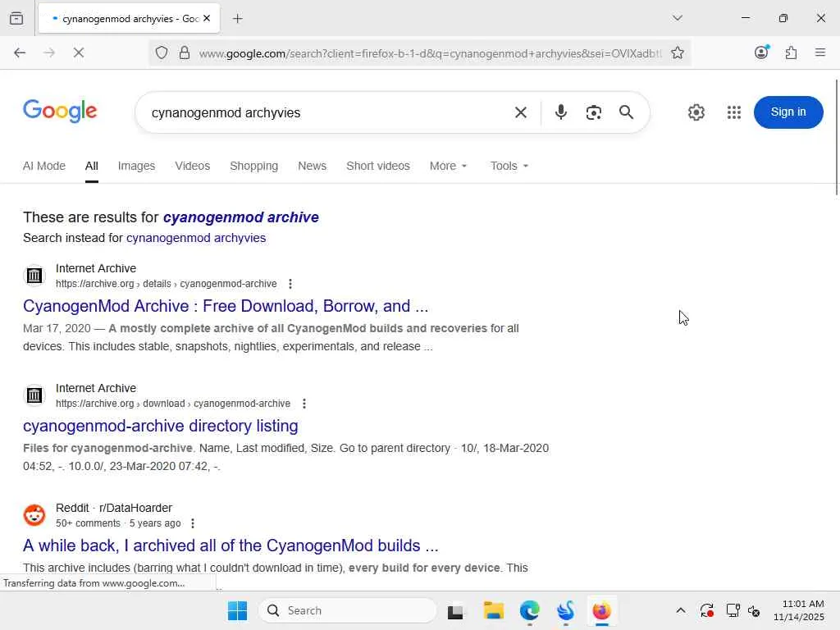Search by image with the camera icon
The image size is (840, 630).
pos(594,112)
